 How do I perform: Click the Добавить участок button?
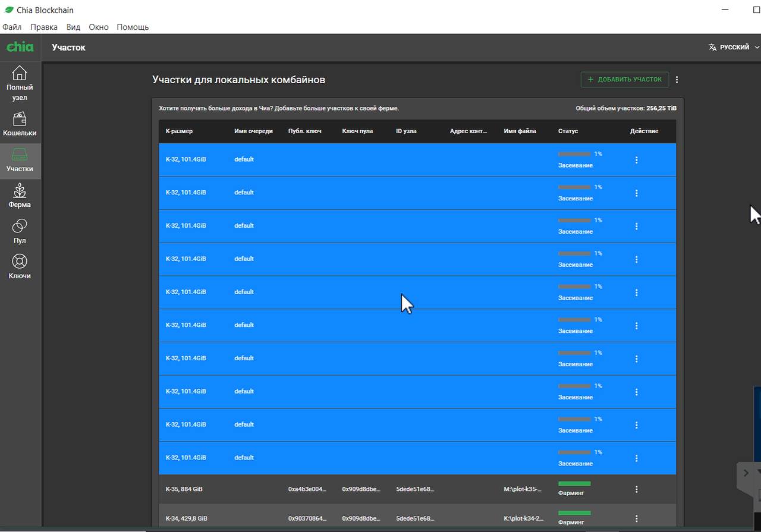point(625,80)
